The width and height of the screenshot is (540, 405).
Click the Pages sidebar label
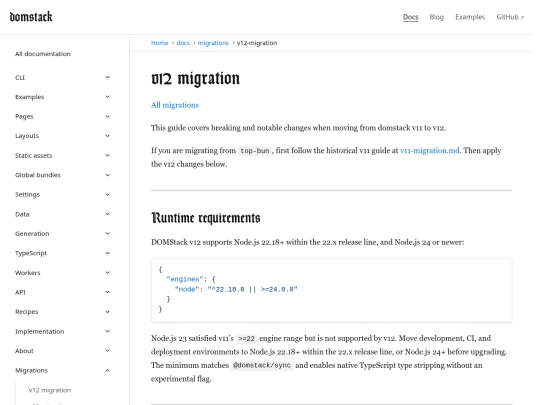click(x=24, y=116)
